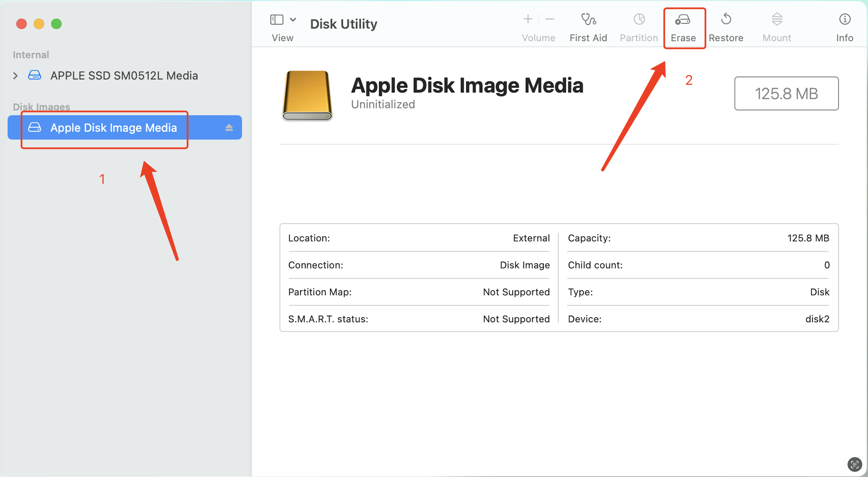Click the Disk Images section header

pyautogui.click(x=41, y=107)
